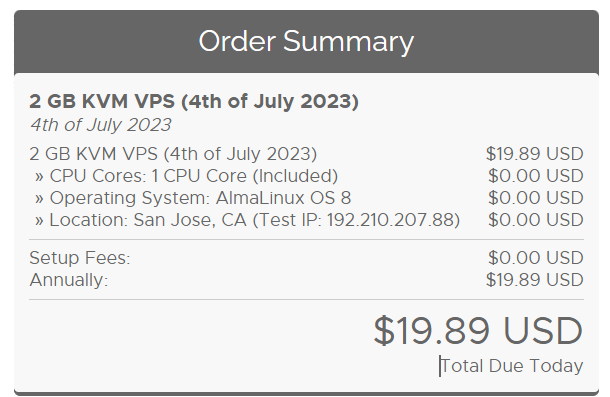The height and width of the screenshot is (397, 610).
Task: Click the Setup Fees $0.00 USD amount
Action: pos(536,258)
